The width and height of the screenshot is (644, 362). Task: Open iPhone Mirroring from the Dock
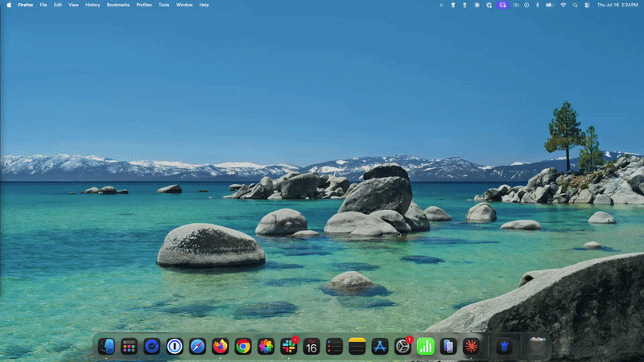[x=448, y=347]
